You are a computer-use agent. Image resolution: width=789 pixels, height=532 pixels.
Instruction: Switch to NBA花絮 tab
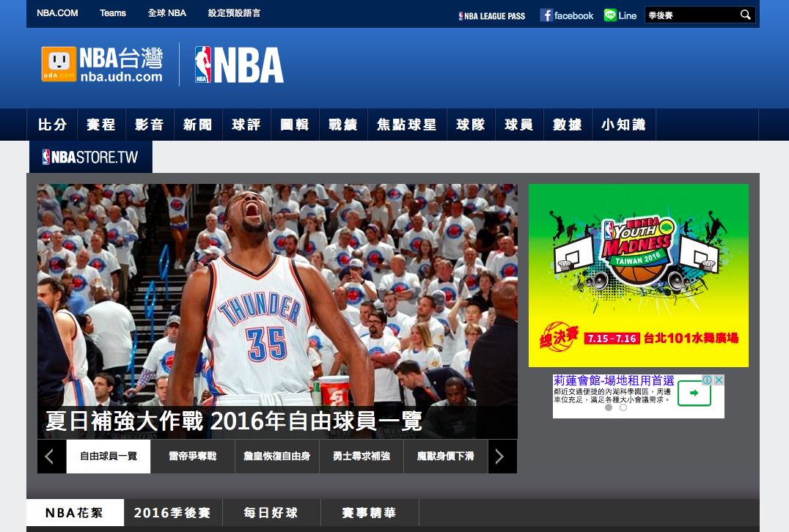[x=75, y=513]
